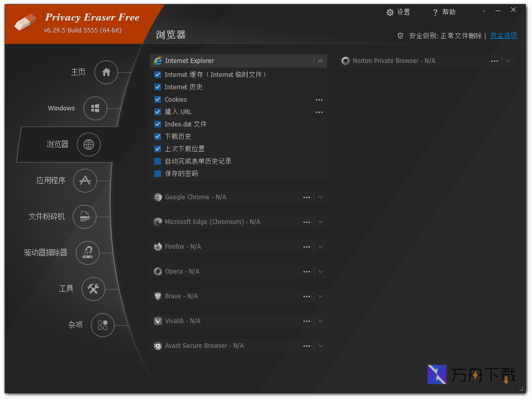
Task: Expand the Brave section chevron
Action: (320, 296)
